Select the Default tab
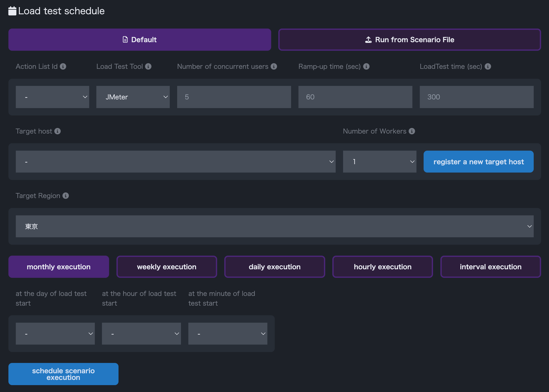The height and width of the screenshot is (392, 549). [x=140, y=40]
